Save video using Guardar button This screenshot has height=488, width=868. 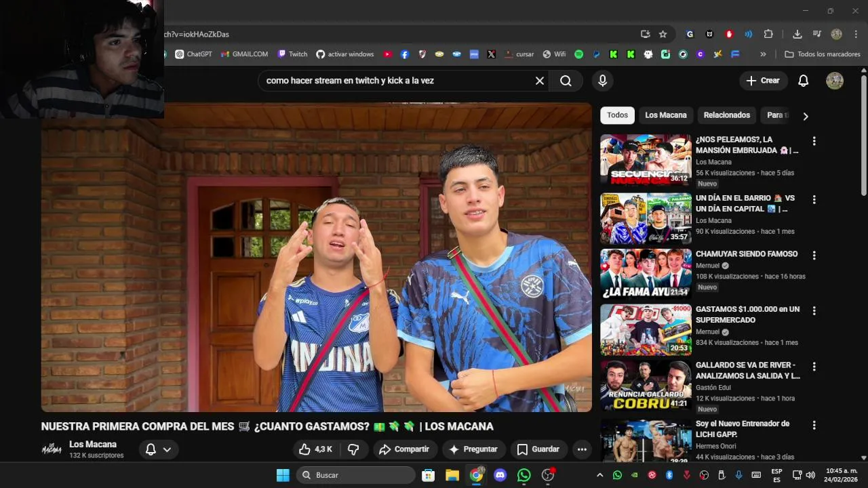(538, 449)
